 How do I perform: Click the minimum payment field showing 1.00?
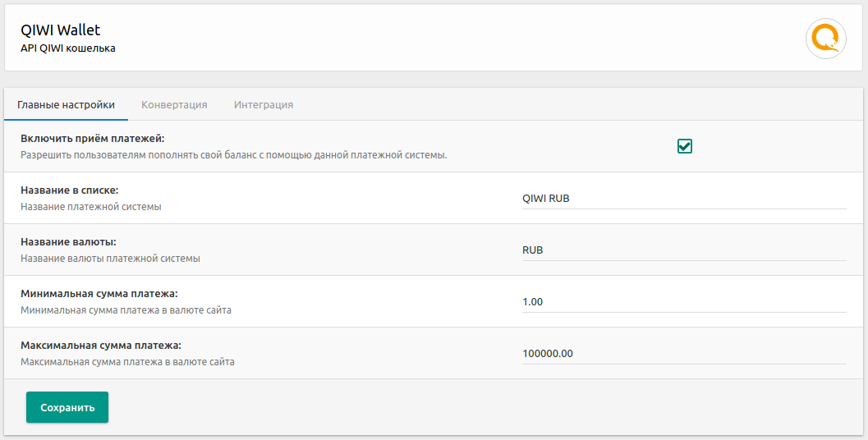[x=683, y=301]
